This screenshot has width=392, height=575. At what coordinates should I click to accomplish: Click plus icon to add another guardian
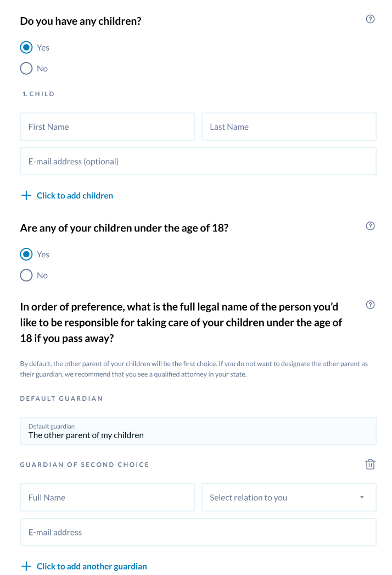click(26, 566)
